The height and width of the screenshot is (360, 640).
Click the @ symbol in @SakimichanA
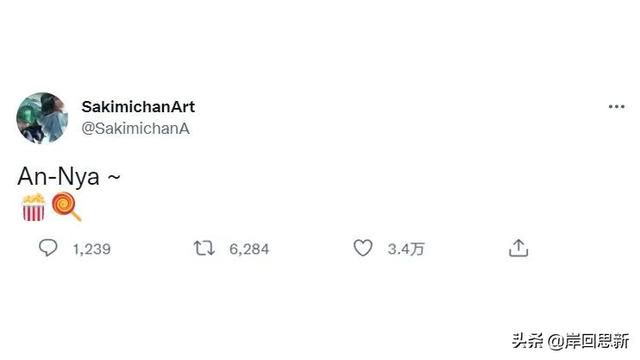tap(88, 129)
